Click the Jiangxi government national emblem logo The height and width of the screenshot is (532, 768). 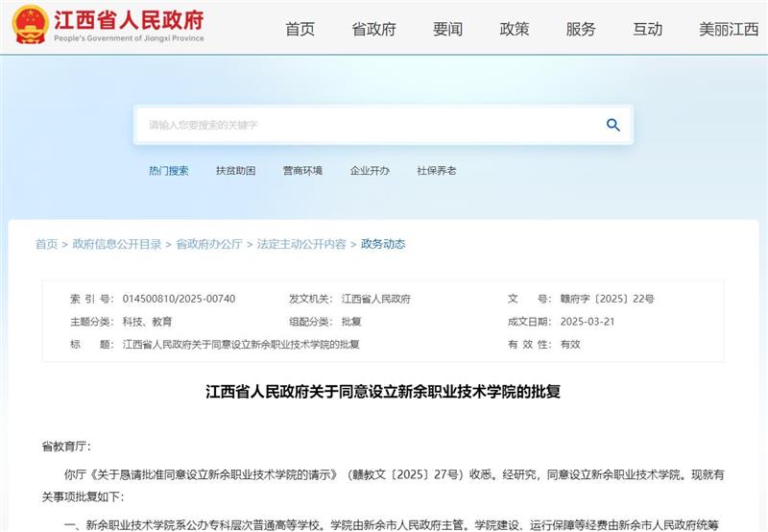30,25
